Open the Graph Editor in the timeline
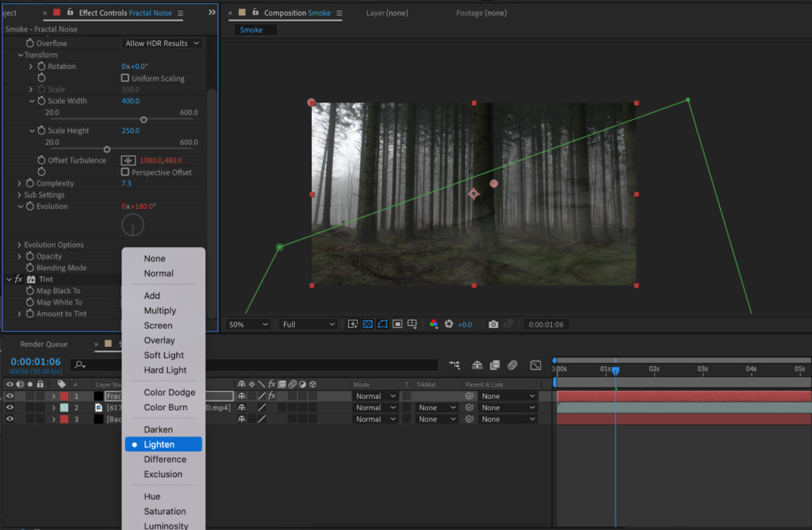Viewport: 812px width, 530px height. point(535,364)
